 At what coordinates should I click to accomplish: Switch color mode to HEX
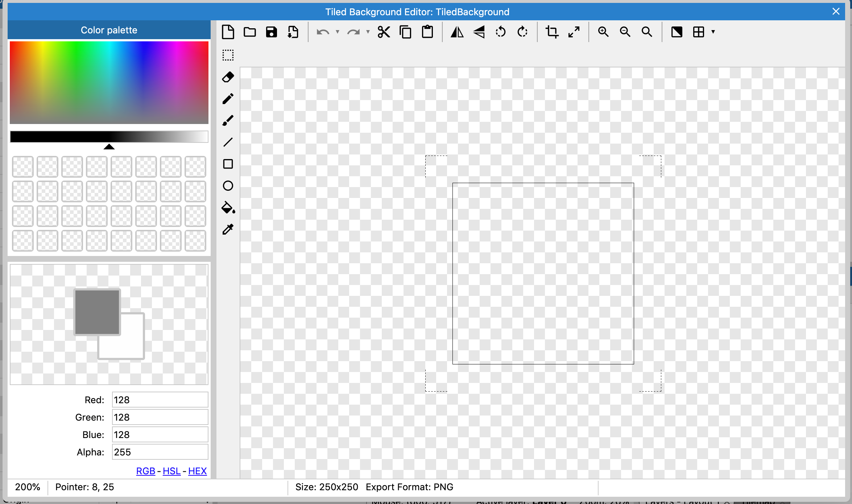tap(198, 471)
